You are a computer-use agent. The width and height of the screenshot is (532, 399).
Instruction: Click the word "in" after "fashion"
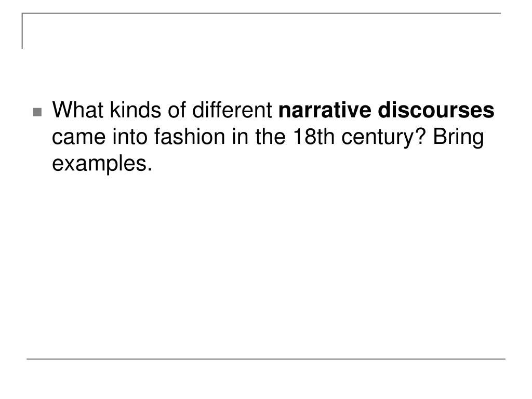pos(240,137)
